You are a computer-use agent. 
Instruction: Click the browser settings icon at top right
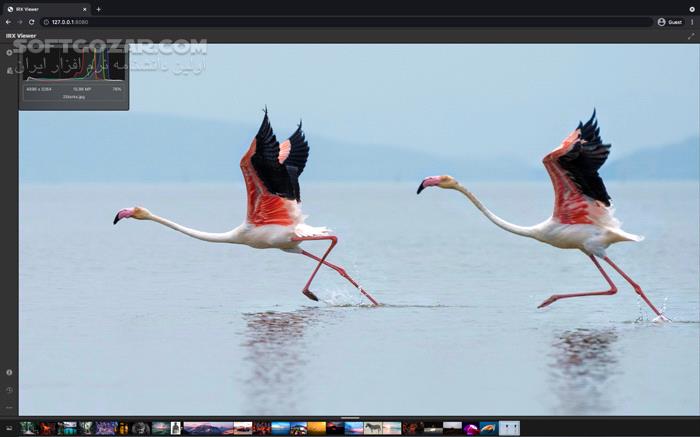(692, 9)
